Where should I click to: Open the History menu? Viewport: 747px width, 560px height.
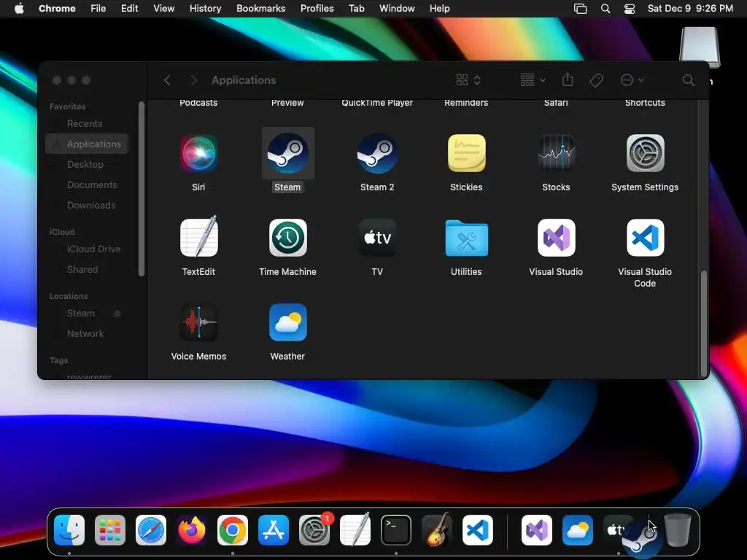(x=205, y=9)
